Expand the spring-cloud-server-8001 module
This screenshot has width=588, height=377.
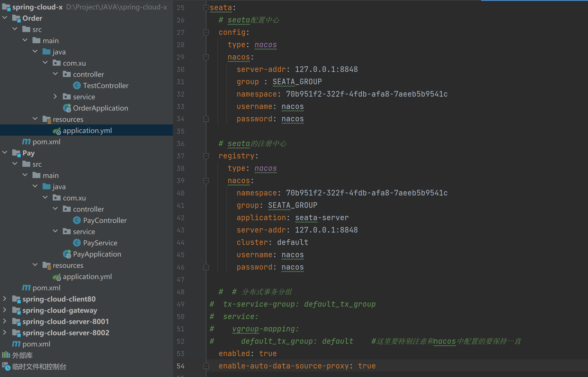[5, 321]
